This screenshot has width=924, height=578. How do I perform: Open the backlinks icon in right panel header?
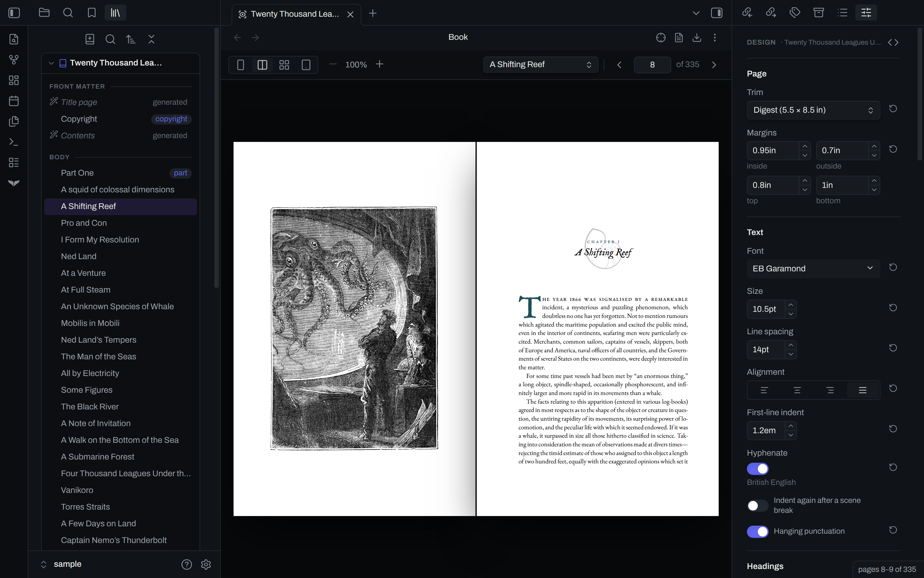coord(747,13)
